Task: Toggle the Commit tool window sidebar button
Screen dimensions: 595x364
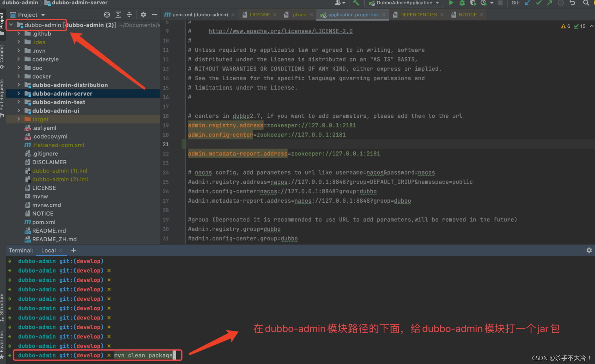Action: [x=2, y=57]
